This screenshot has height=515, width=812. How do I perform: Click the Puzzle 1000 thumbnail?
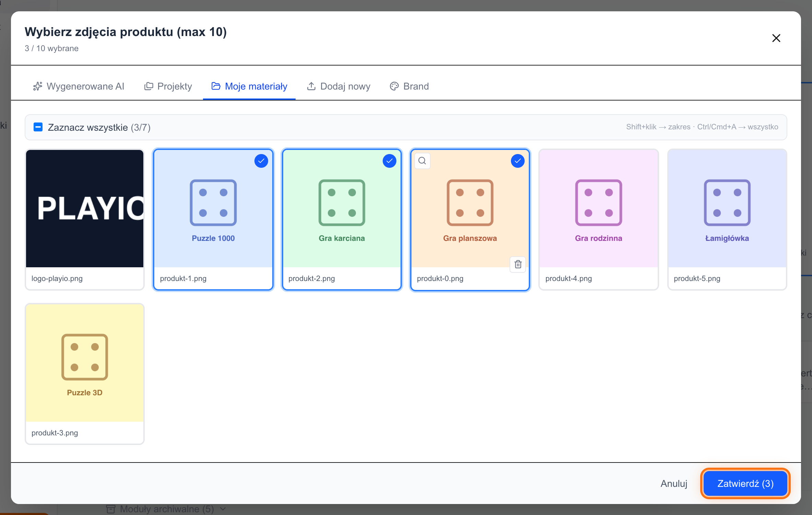(x=213, y=209)
